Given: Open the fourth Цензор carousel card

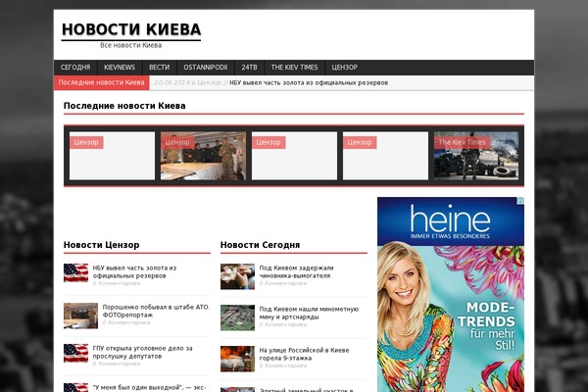Looking at the screenshot, I should [385, 156].
